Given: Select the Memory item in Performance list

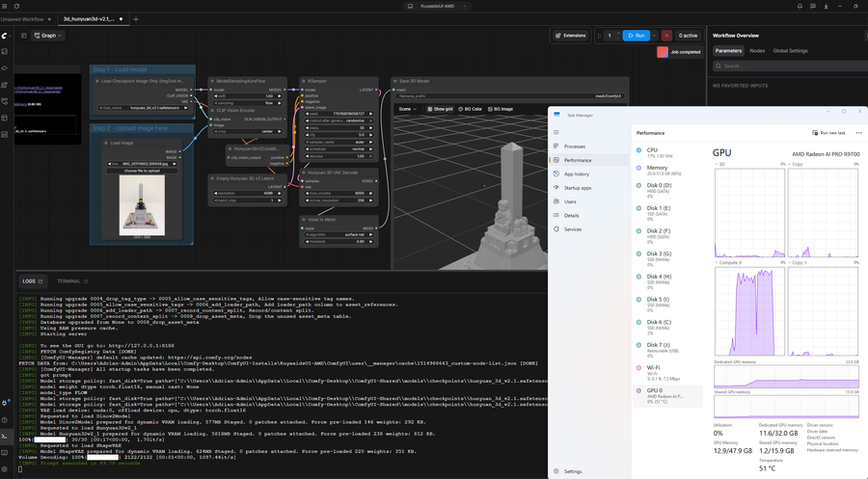Looking at the screenshot, I should [668, 171].
